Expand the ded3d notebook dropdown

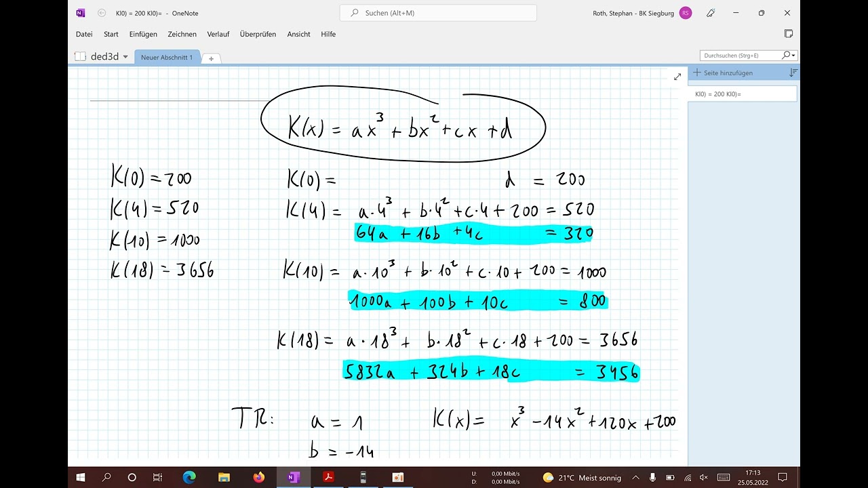[125, 57]
